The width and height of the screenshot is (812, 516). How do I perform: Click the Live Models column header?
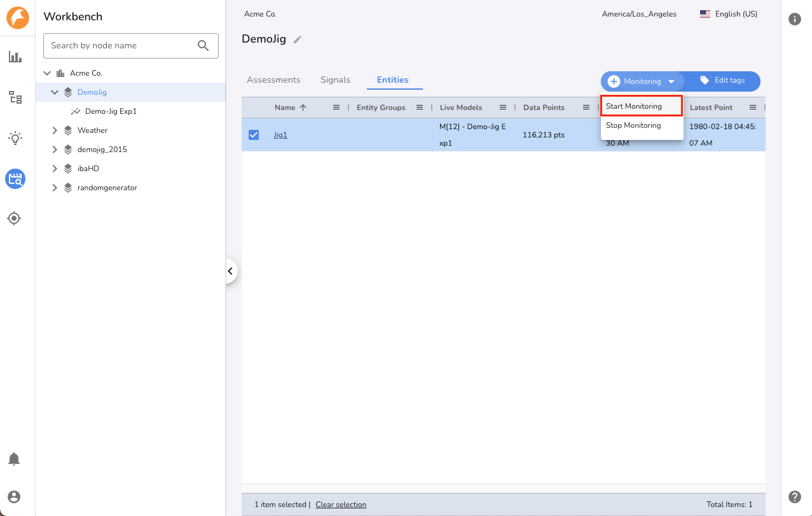(461, 108)
